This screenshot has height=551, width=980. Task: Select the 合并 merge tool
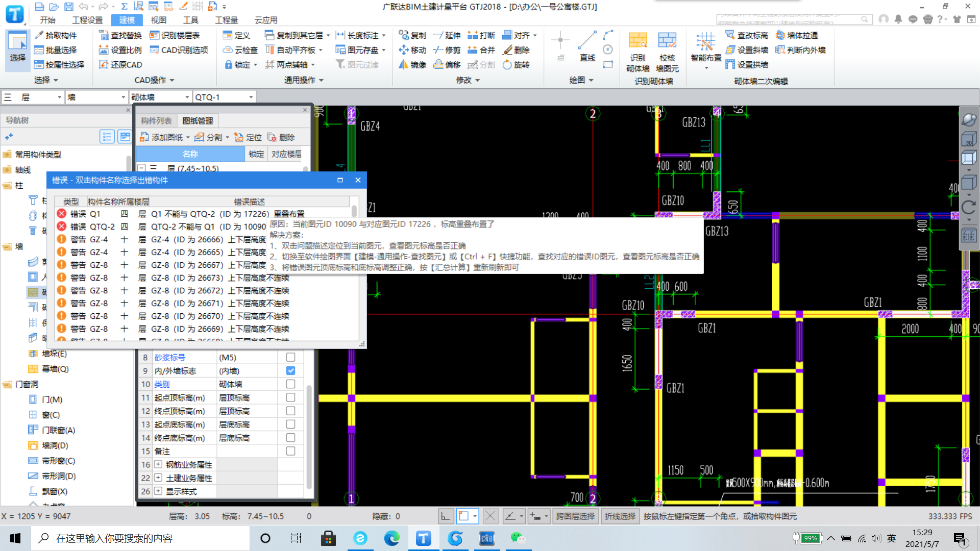tap(481, 50)
